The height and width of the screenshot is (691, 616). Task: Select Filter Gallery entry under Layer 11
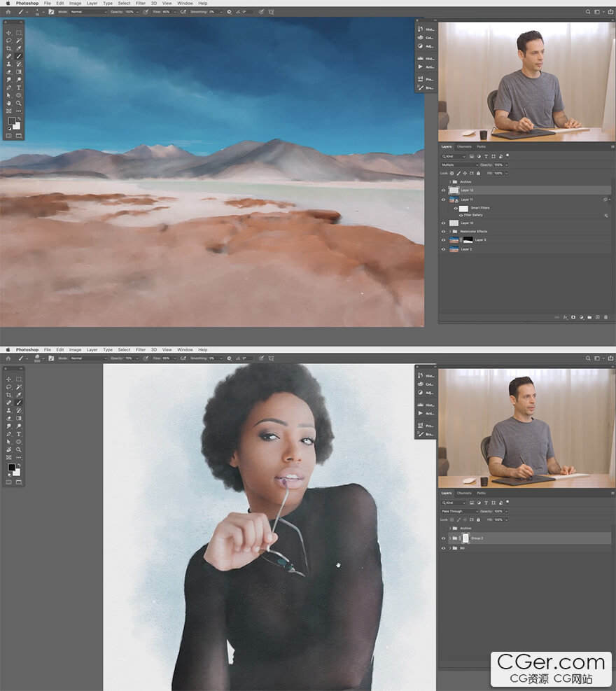pos(473,215)
